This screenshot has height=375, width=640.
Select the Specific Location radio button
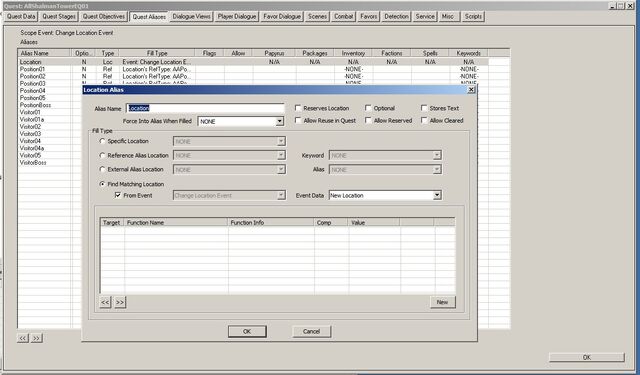pos(102,141)
